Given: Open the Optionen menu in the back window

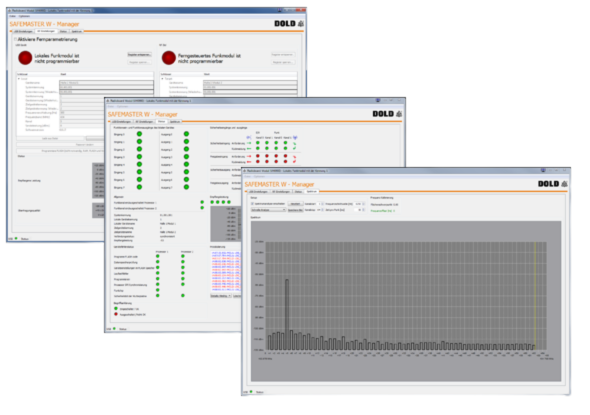Looking at the screenshot, I should click(x=24, y=16).
